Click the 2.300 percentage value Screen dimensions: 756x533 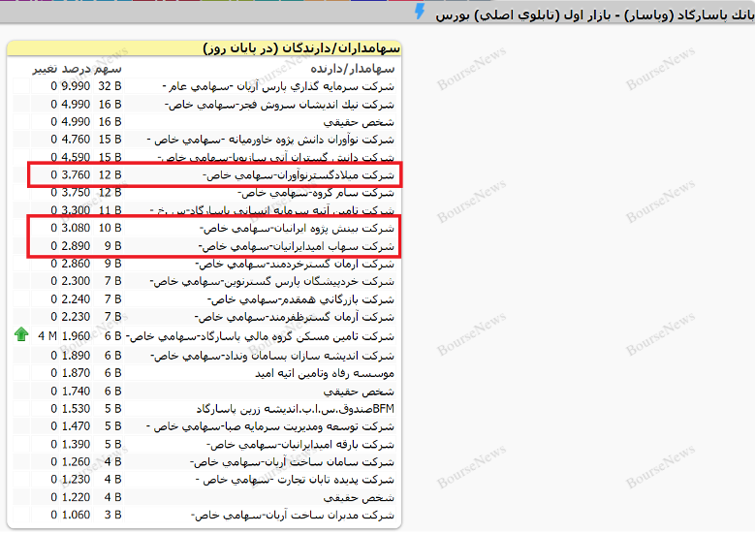click(x=76, y=281)
